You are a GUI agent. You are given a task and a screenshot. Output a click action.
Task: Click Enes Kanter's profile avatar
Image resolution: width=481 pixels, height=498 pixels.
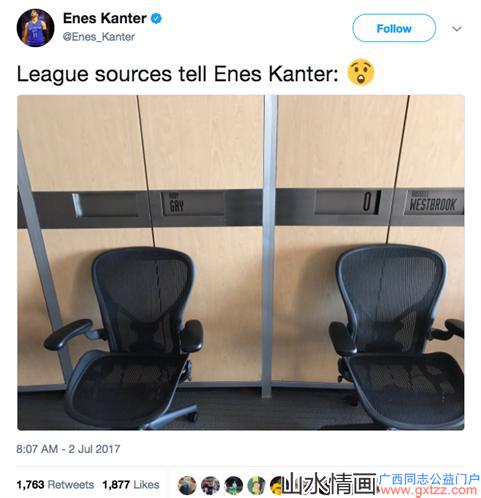[x=35, y=28]
